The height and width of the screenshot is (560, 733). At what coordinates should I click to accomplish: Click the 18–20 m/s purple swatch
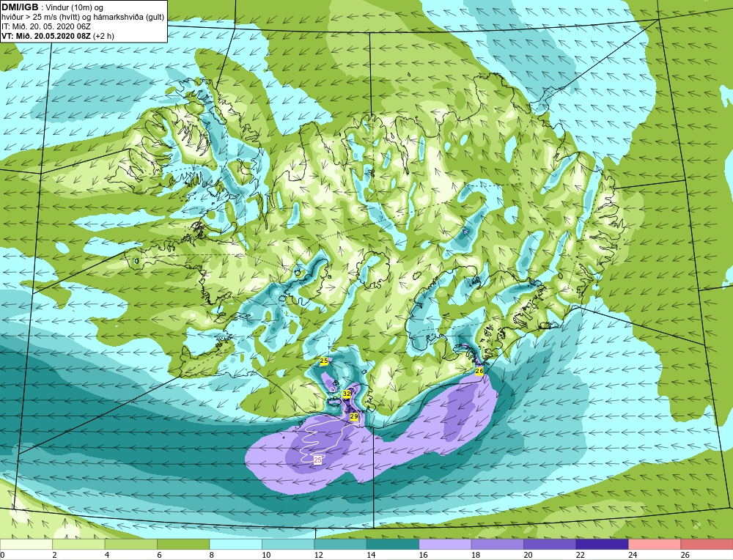(x=498, y=544)
